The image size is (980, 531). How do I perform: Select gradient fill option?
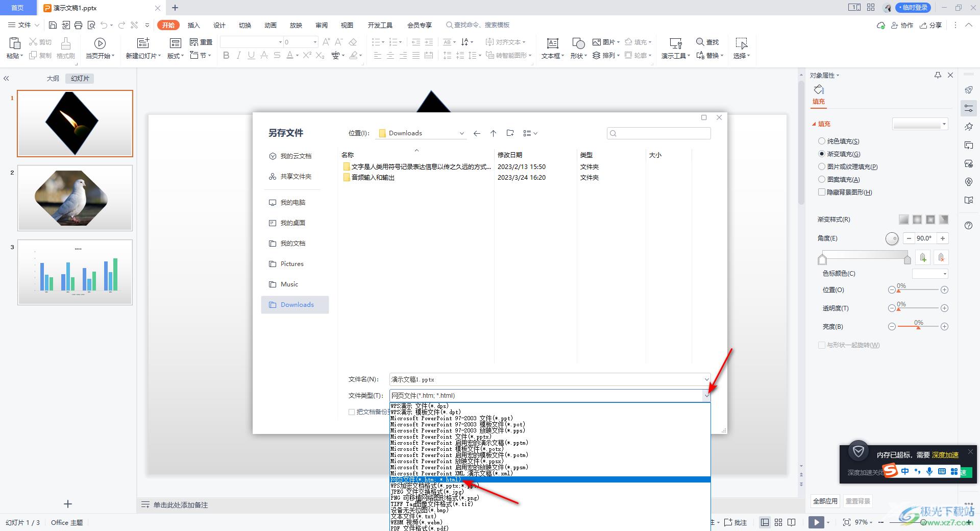point(821,154)
